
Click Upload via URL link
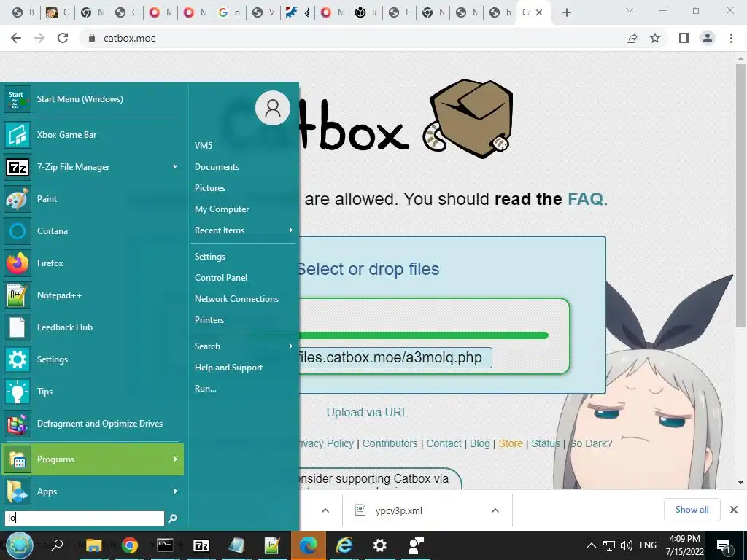[367, 413]
